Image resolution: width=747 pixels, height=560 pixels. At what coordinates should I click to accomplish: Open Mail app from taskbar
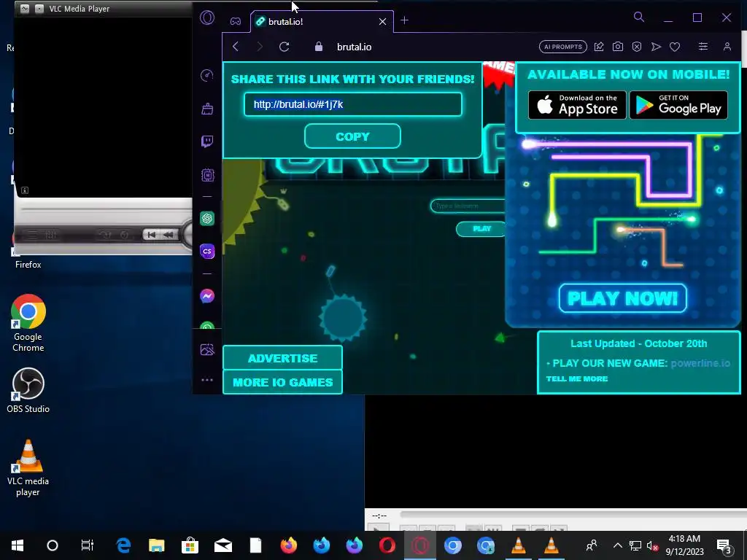pos(223,545)
